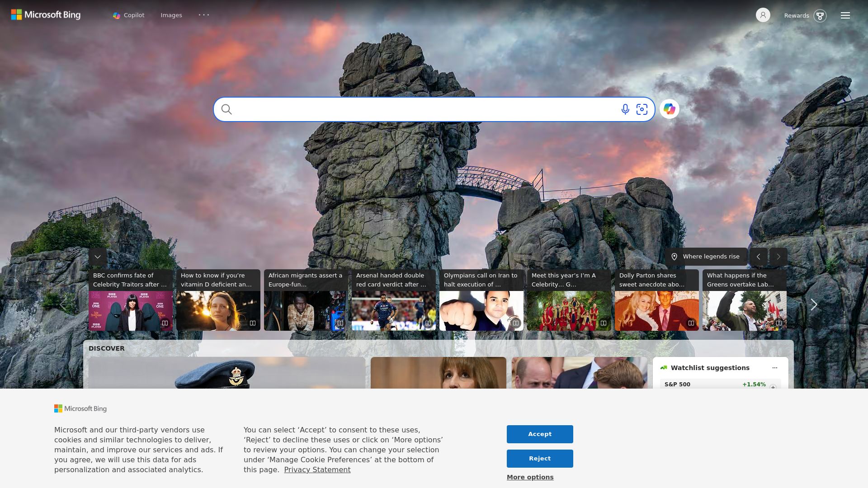868x488 pixels.
Task: Open the hamburger menu at top right
Action: click(x=845, y=15)
